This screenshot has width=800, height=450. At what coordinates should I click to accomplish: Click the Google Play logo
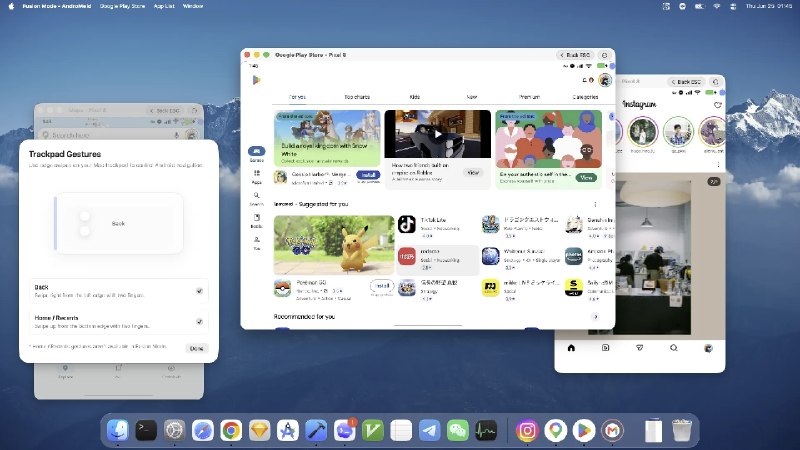click(256, 80)
